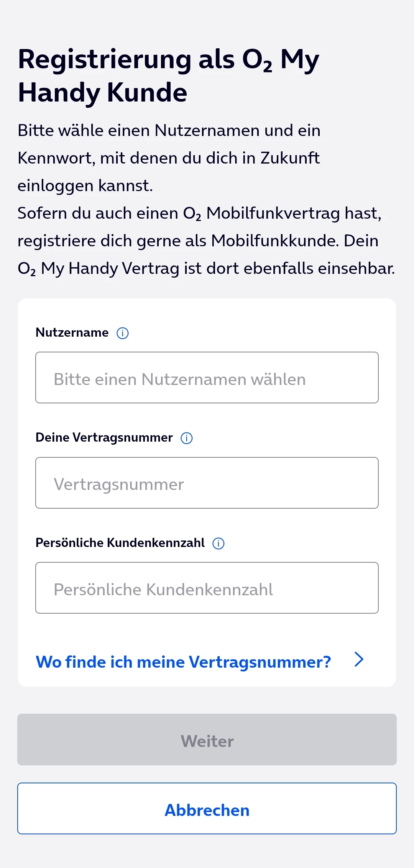Click the 'Sofern du auch einen O2 Mobilfunkvertrag' text
The width and height of the screenshot is (414, 868).
199,213
